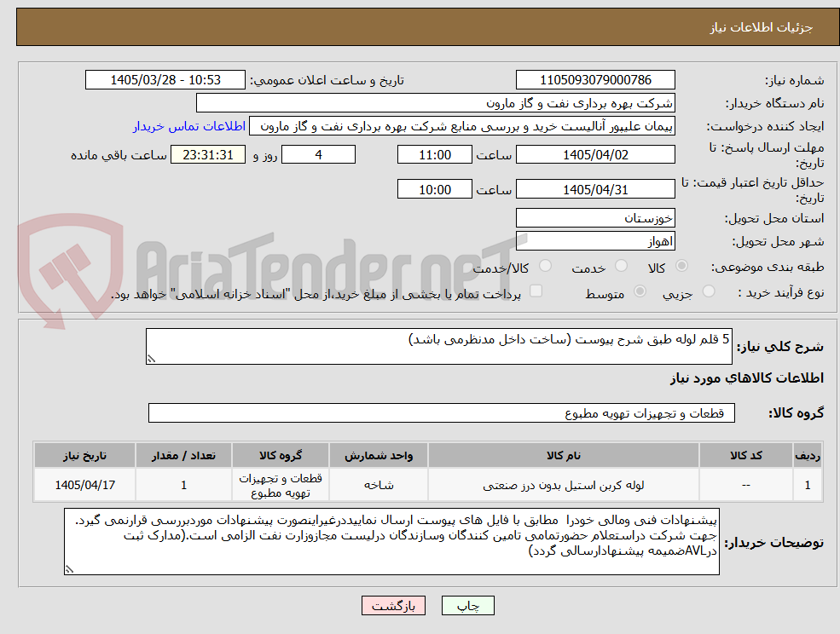Image resolution: width=840 pixels, height=634 pixels.
Task: Click the request creator field
Action: (x=461, y=126)
